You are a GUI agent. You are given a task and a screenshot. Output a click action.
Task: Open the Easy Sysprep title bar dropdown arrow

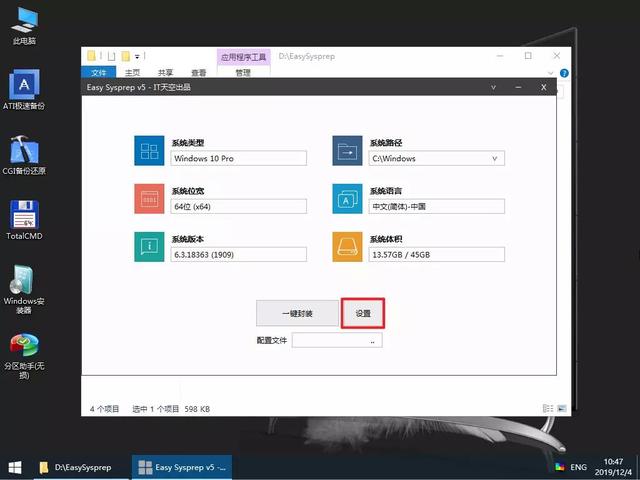pyautogui.click(x=493, y=87)
